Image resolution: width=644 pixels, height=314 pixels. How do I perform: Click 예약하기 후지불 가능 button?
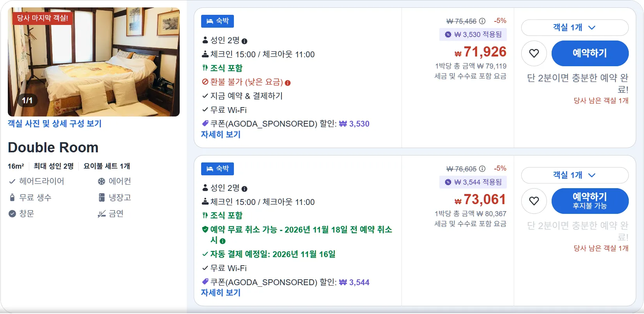click(590, 201)
